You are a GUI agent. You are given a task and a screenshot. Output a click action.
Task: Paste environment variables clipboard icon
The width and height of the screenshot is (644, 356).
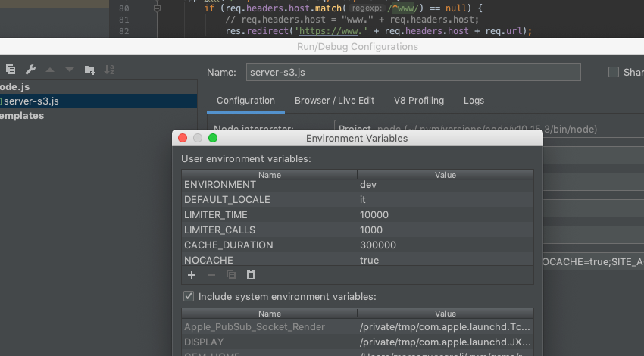251,275
